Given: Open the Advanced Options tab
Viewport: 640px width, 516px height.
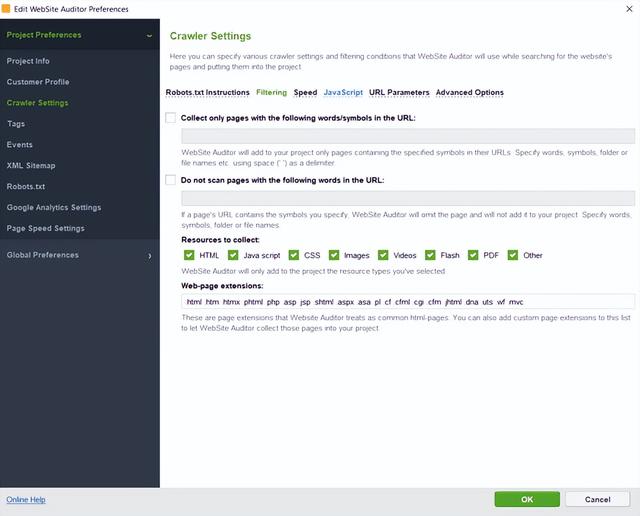Looking at the screenshot, I should [x=470, y=93].
